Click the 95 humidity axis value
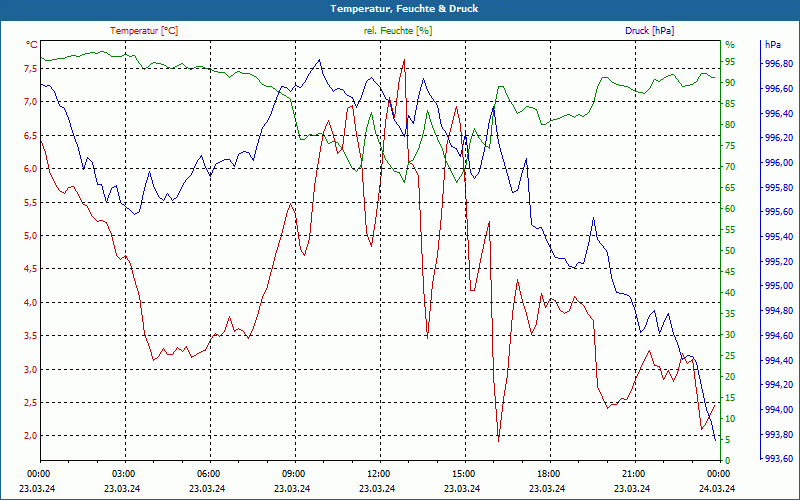 pyautogui.click(x=731, y=62)
